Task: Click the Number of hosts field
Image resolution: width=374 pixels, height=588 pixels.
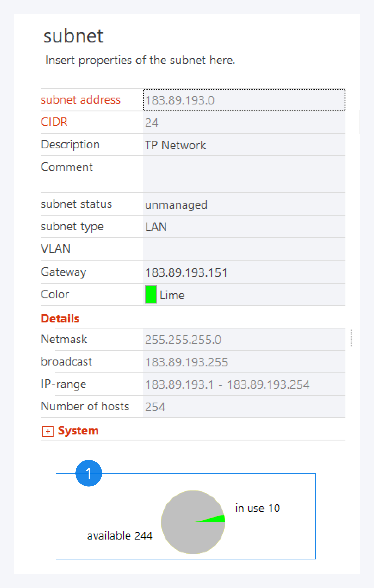Action: [244, 407]
